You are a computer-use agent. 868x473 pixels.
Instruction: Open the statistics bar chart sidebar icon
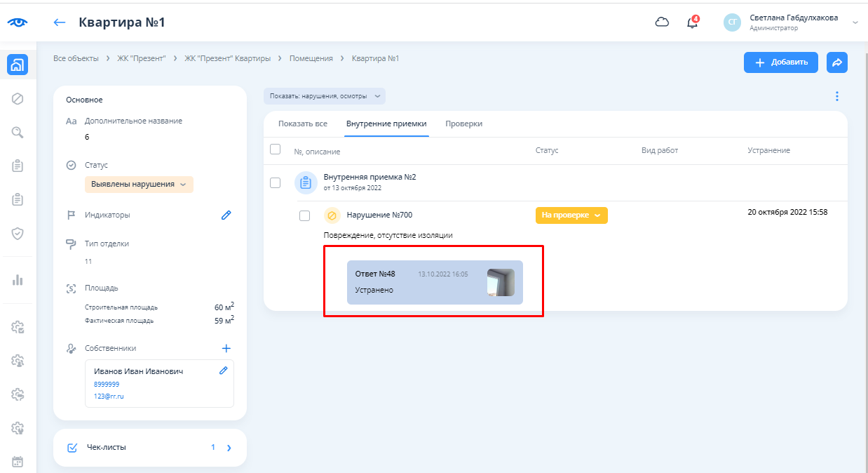[18, 280]
